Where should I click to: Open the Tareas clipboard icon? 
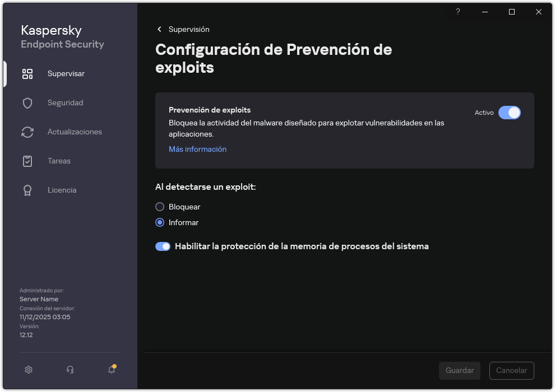tap(27, 161)
